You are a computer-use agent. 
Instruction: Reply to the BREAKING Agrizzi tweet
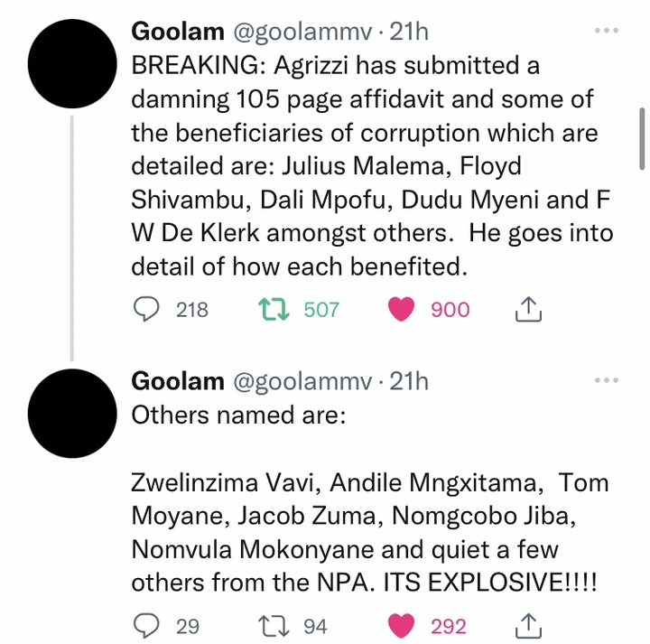pyautogui.click(x=146, y=309)
